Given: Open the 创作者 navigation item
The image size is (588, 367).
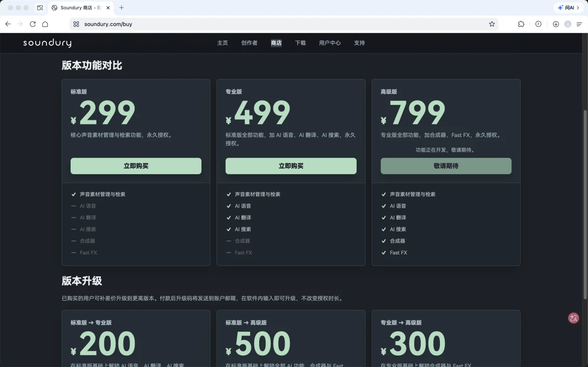Looking at the screenshot, I should click(249, 43).
